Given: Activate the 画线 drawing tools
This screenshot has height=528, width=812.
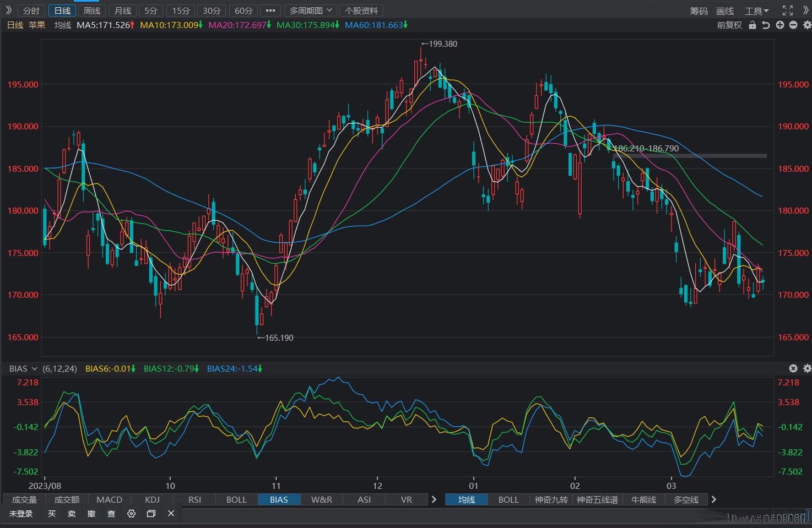Looking at the screenshot, I should pos(725,10).
